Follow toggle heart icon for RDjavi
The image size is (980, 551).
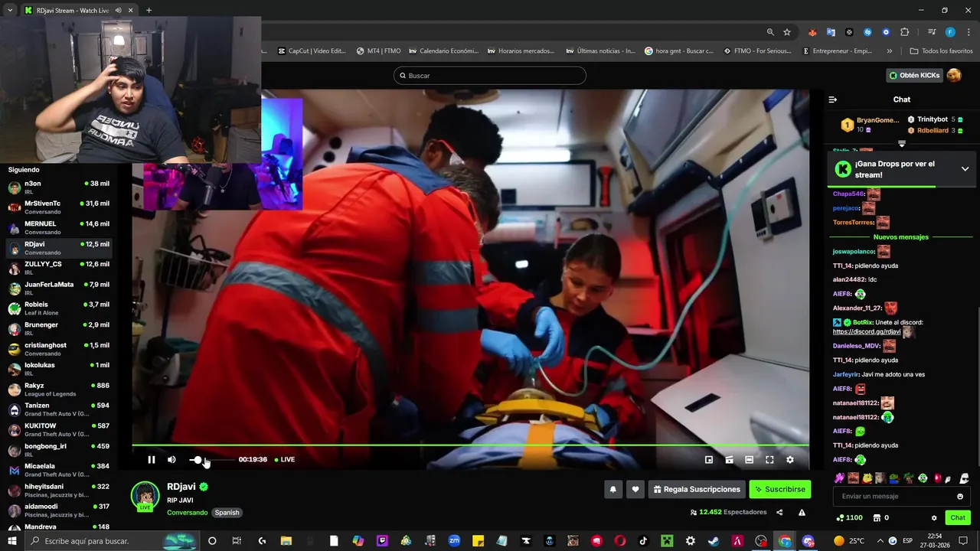(x=635, y=489)
